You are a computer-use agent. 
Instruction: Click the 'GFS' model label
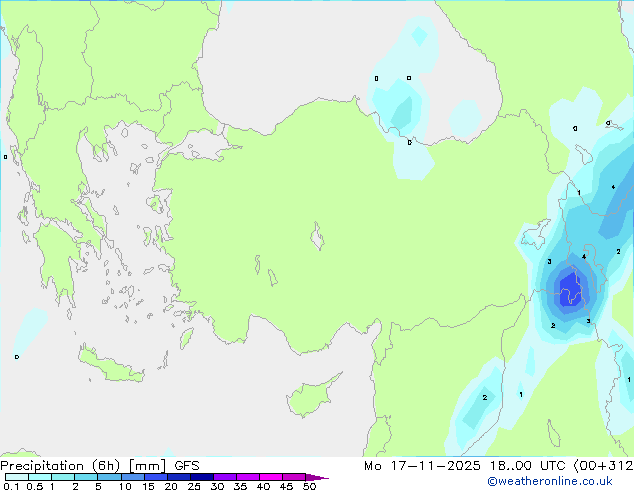(x=187, y=466)
